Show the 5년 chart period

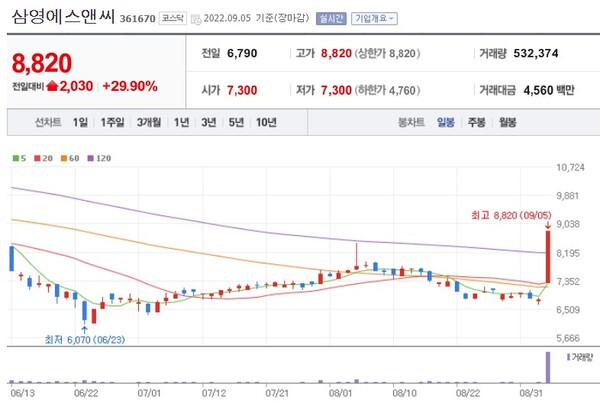[236, 122]
